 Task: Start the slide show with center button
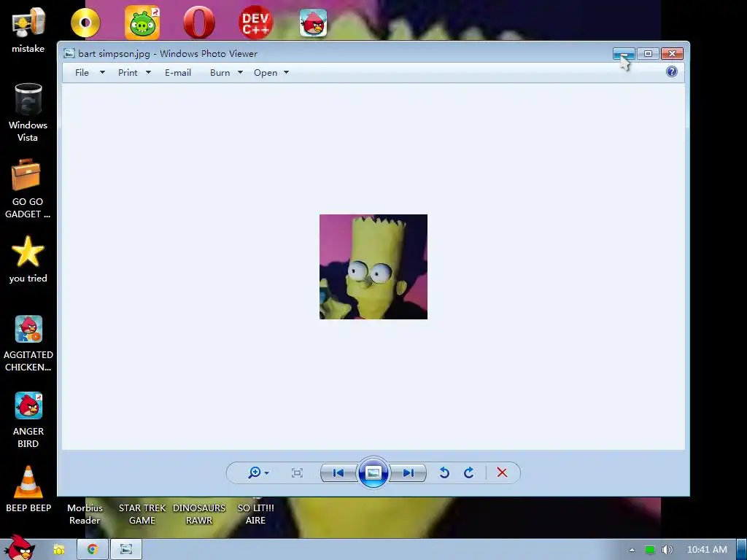coord(373,472)
